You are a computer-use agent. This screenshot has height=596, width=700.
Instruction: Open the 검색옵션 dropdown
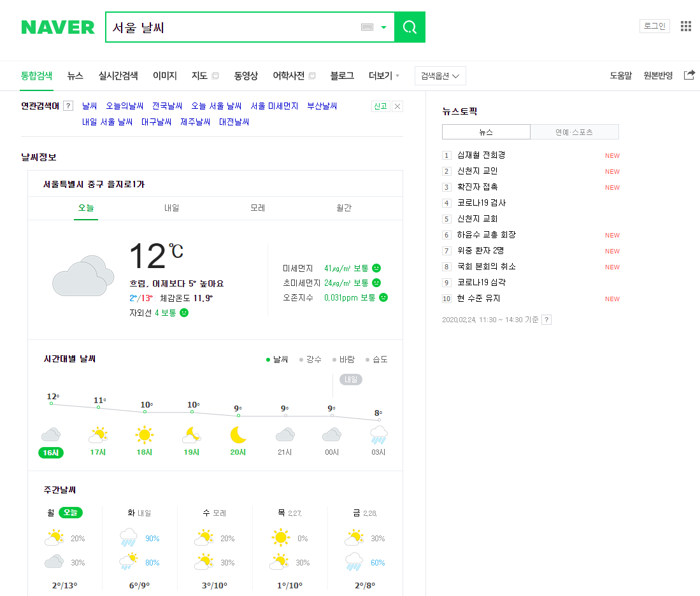click(x=440, y=76)
